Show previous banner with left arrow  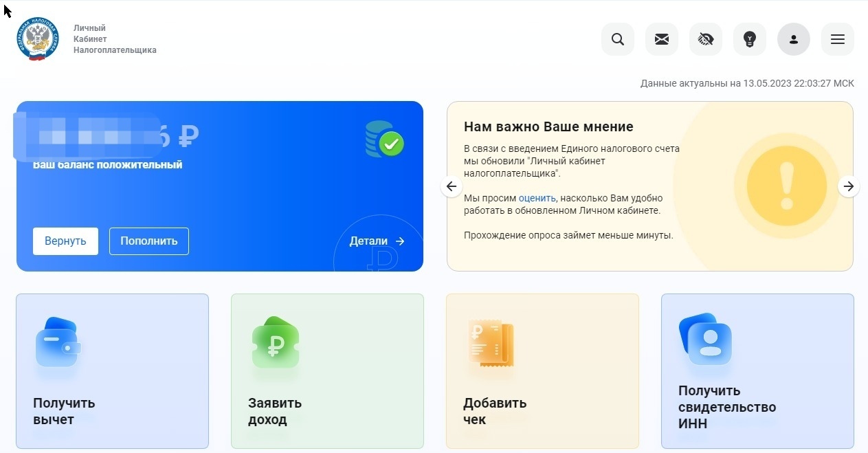tap(451, 186)
